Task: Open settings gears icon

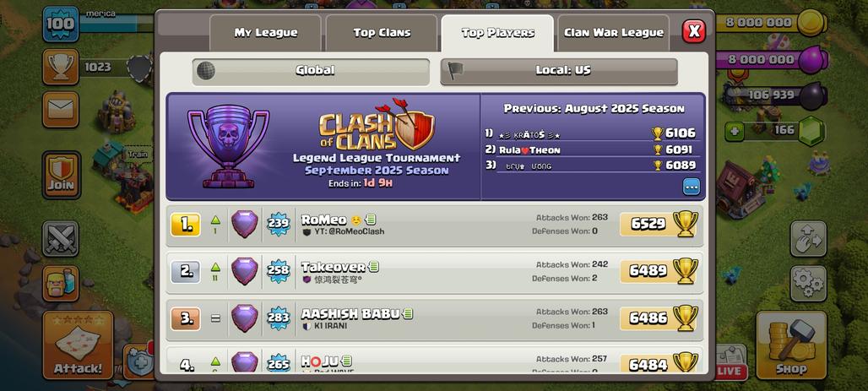Action: 808,284
